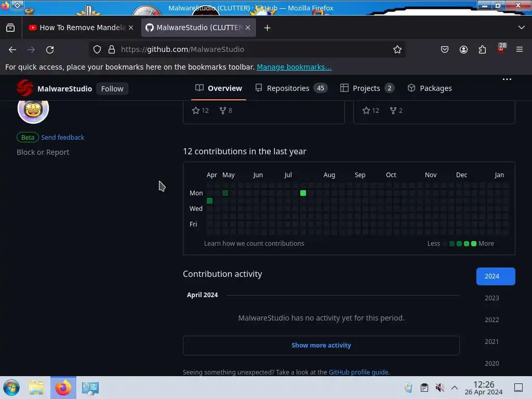
Task: Click the Send feedback link
Action: pos(63,137)
